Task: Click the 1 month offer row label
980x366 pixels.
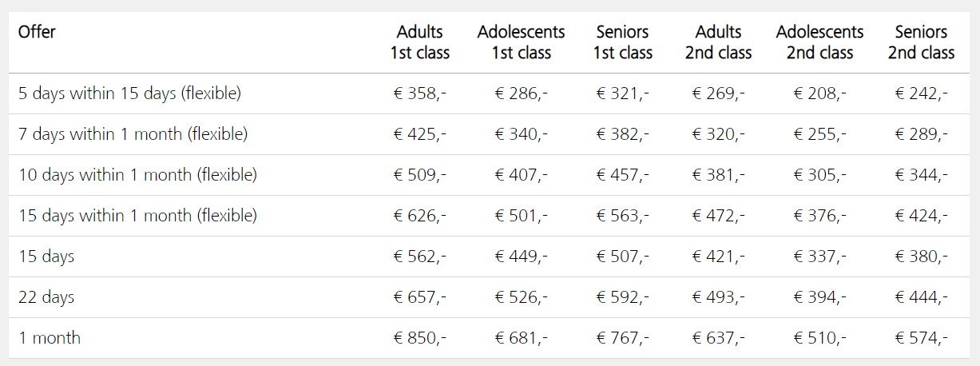Action: tap(50, 338)
